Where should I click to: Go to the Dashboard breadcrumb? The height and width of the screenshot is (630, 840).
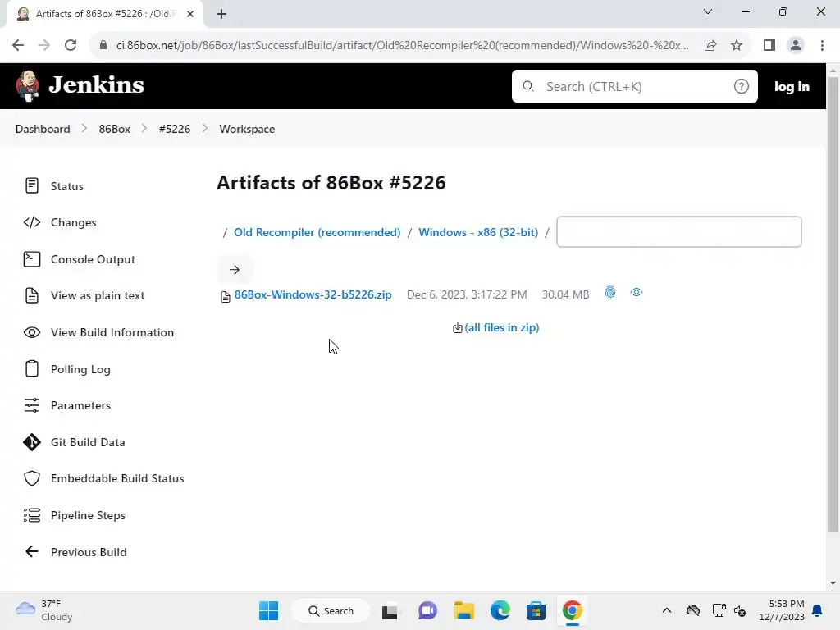pos(43,129)
